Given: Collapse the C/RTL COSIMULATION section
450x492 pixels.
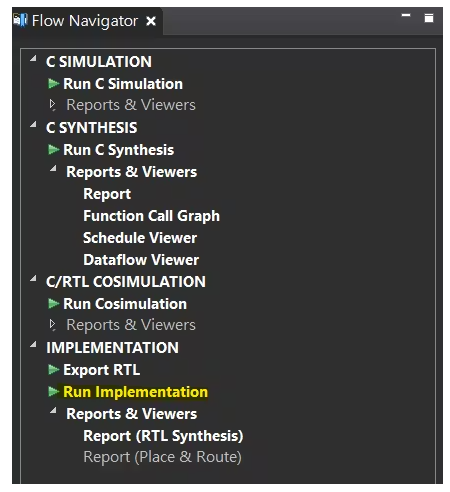Looking at the screenshot, I should 33,279.
